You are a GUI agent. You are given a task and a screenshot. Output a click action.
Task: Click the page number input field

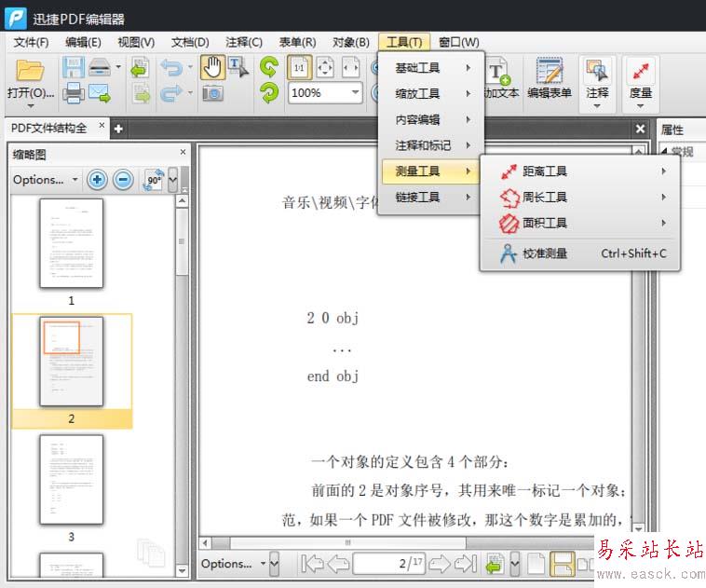389,564
